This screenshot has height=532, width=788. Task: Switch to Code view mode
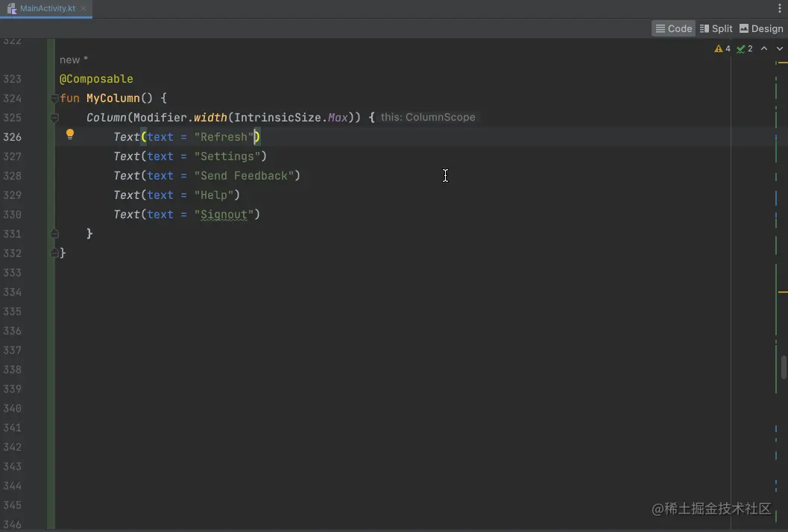tap(673, 28)
